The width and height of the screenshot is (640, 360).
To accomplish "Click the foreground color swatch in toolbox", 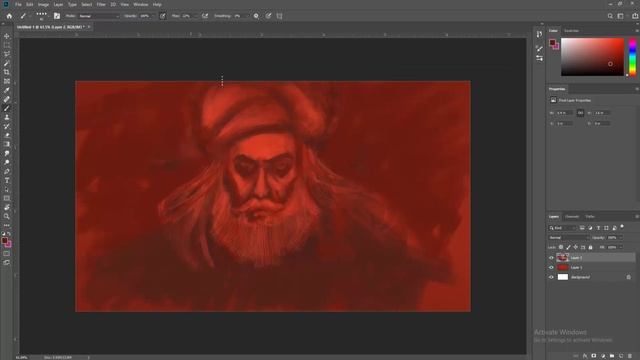I will [4, 240].
